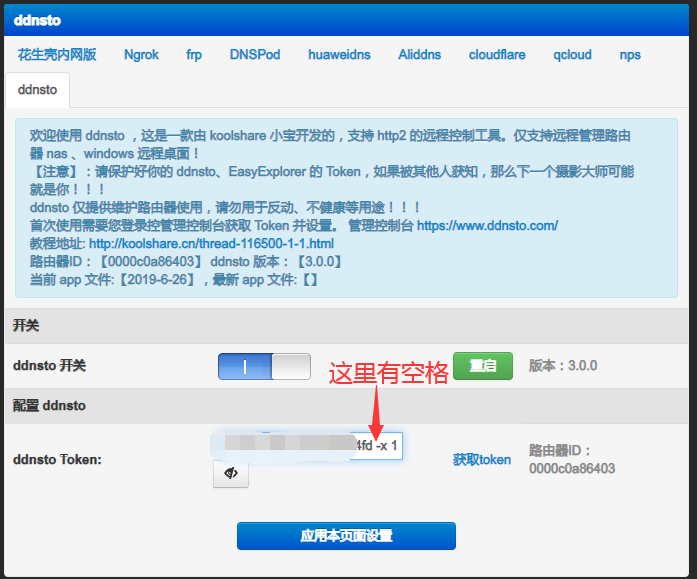Go to the huaweidns tab

338,55
